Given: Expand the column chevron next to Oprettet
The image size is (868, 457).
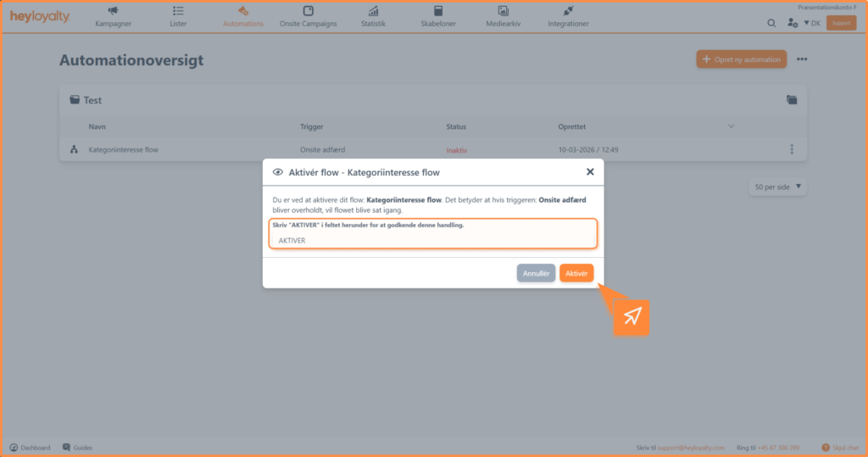Looking at the screenshot, I should [x=732, y=126].
